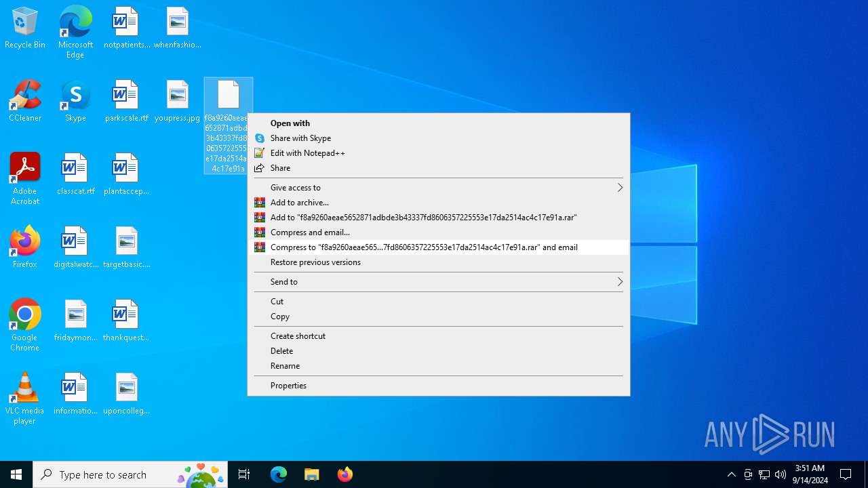
Task: Choose Rename from the context menu
Action: [438, 366]
